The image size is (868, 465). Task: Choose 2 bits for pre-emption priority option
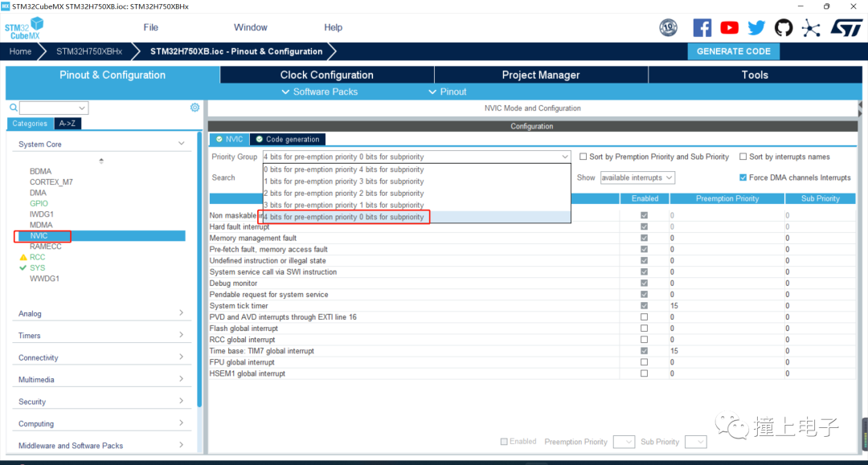tap(416, 194)
